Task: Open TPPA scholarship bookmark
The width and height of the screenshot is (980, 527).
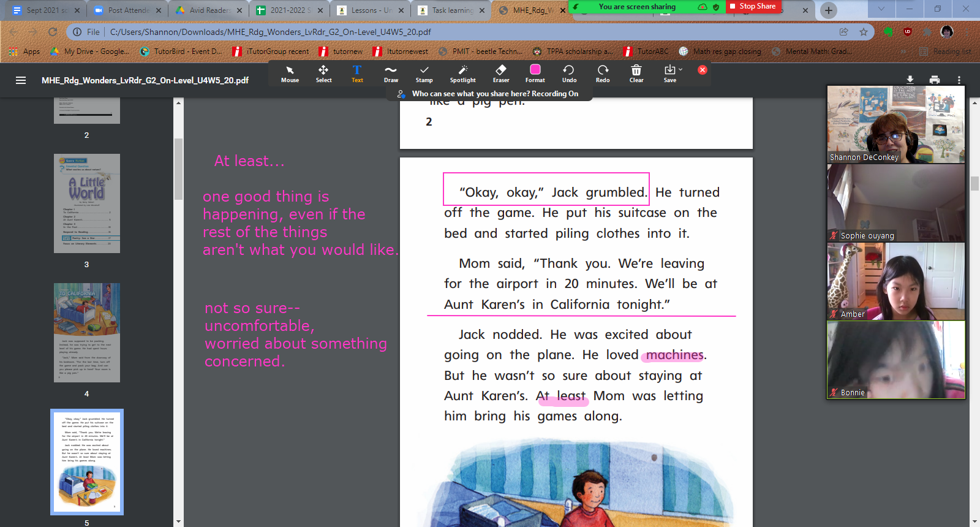Action: pyautogui.click(x=573, y=51)
